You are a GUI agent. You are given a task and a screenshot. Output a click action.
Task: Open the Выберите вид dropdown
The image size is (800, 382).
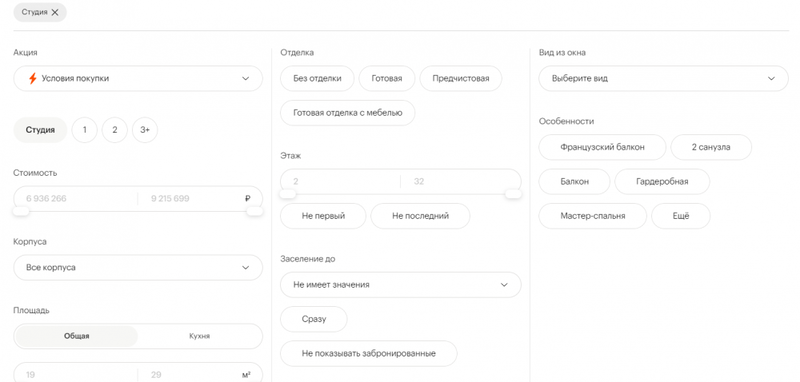tap(663, 79)
